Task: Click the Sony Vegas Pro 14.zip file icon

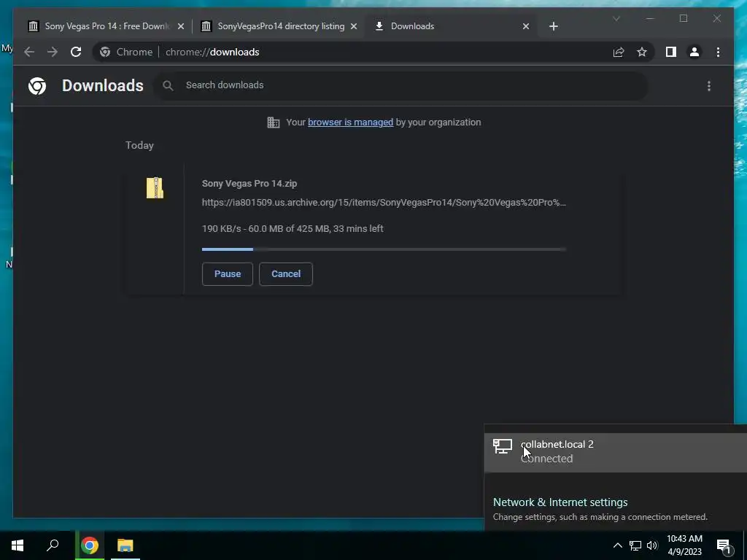Action: (155, 187)
